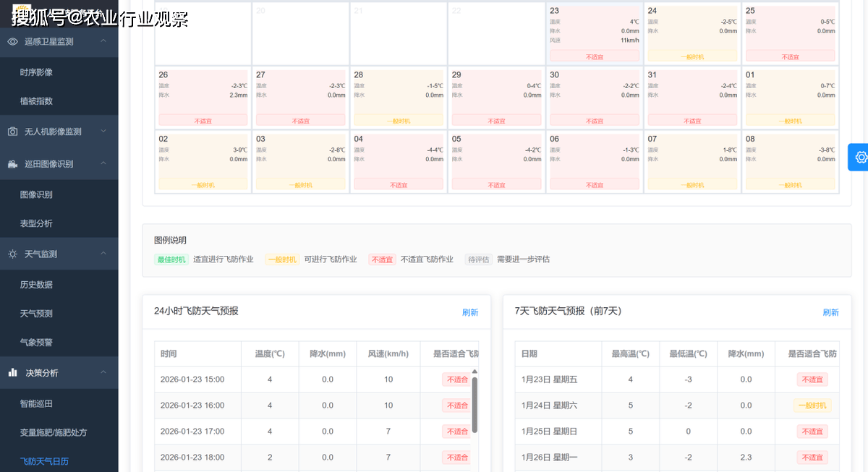Click the 24-hour forecast table scrollbar thumb
868x472 pixels.
point(475,403)
